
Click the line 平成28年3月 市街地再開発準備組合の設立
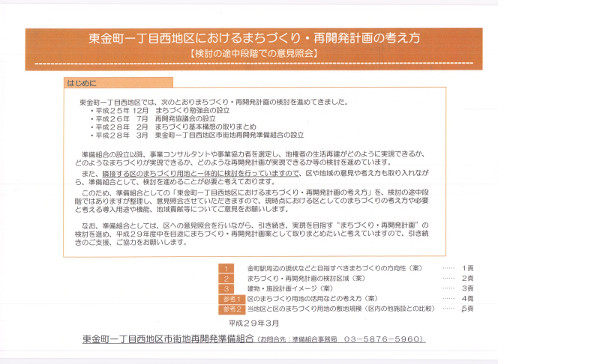[x=197, y=136]
